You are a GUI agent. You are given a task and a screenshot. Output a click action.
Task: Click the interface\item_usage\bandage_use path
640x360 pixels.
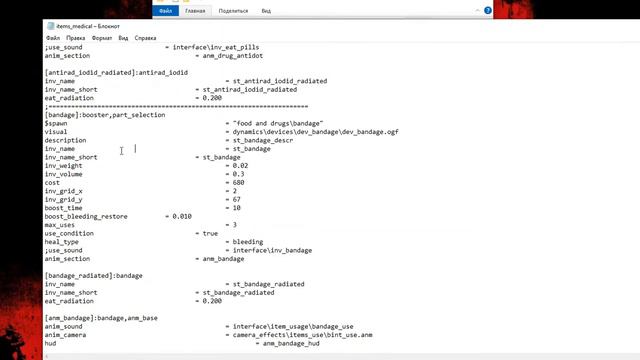pos(293,327)
